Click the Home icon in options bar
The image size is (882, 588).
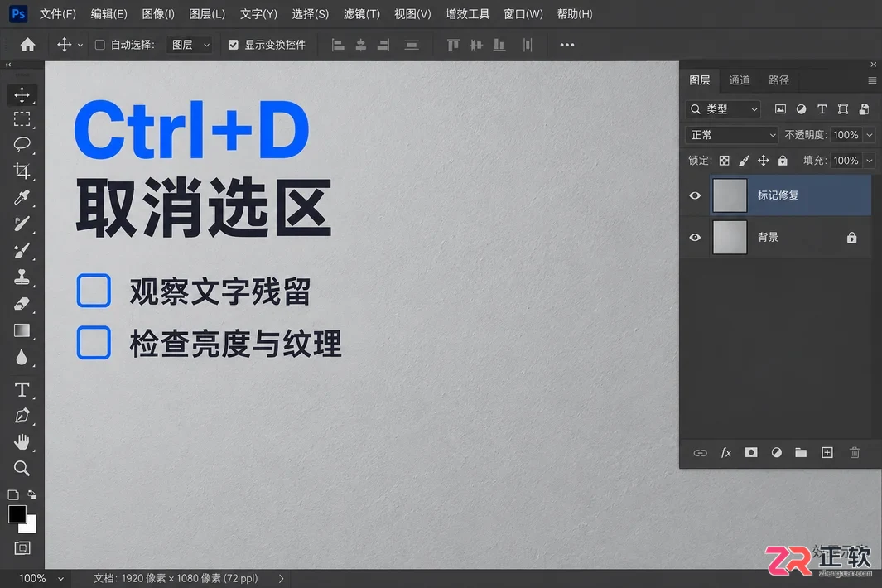27,45
